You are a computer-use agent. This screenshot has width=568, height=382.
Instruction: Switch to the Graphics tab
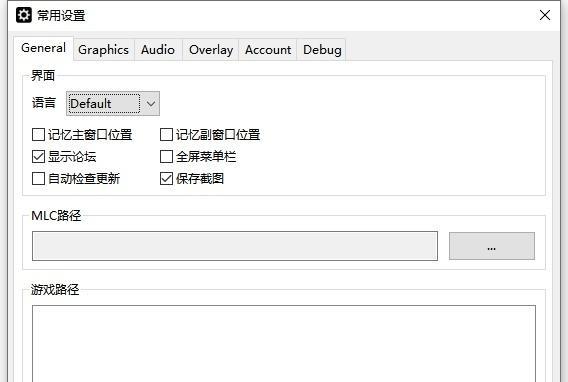104,50
